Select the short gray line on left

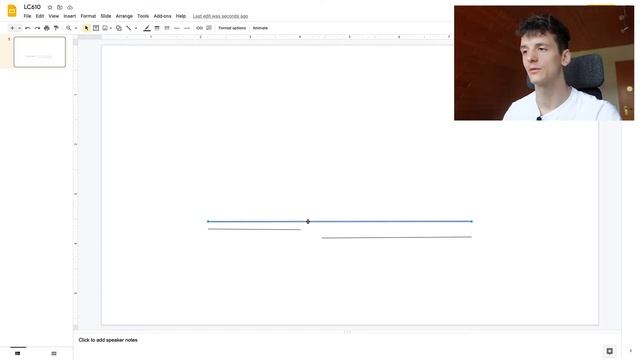click(x=254, y=229)
